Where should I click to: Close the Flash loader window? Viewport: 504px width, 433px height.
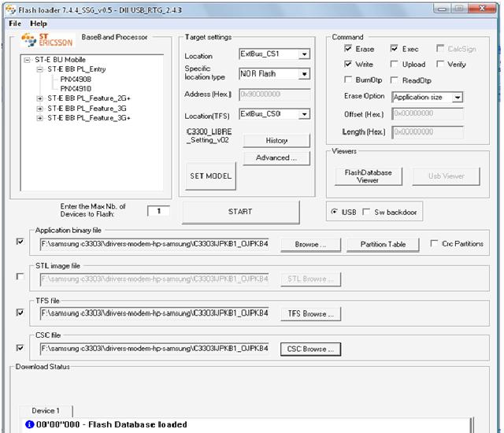tap(482, 9)
